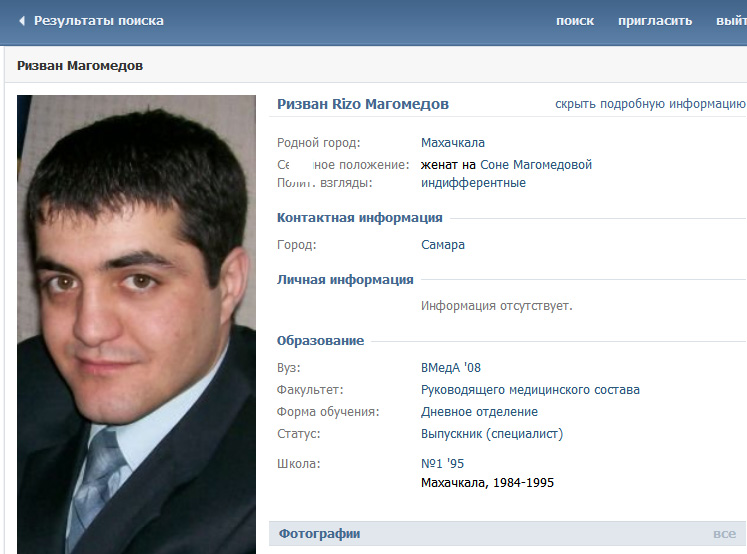Open Соне Магомедовой profile link
This screenshot has width=747, height=554.
[x=536, y=165]
